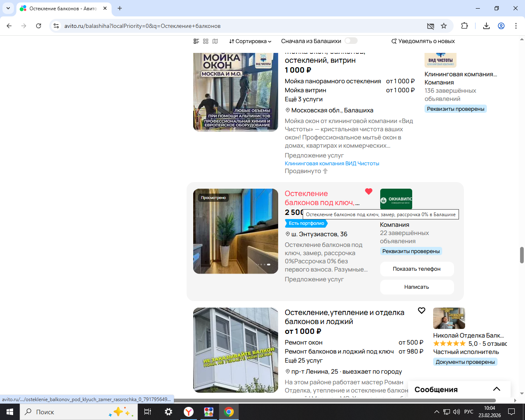Close the Остекление балконов - Авито tab
The width and height of the screenshot is (525, 420).
105,8
